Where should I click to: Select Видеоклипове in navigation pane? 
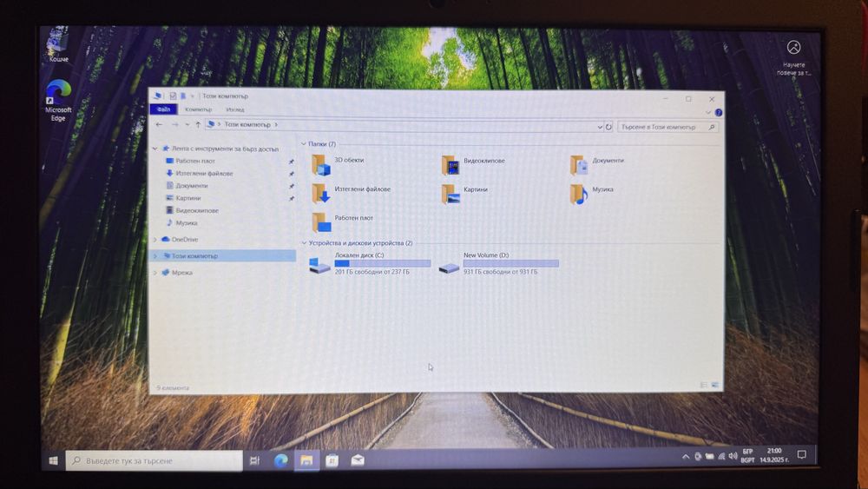pos(197,210)
